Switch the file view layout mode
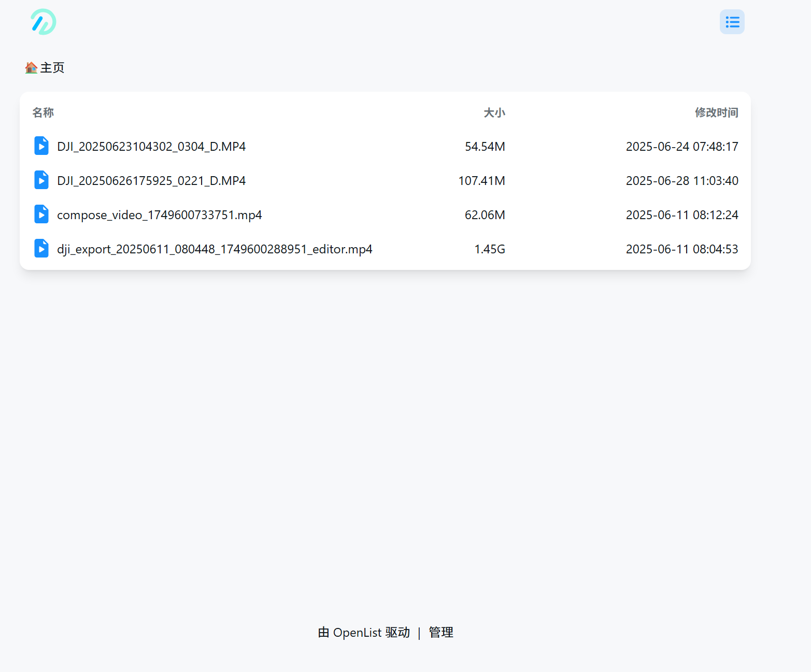 click(x=732, y=22)
